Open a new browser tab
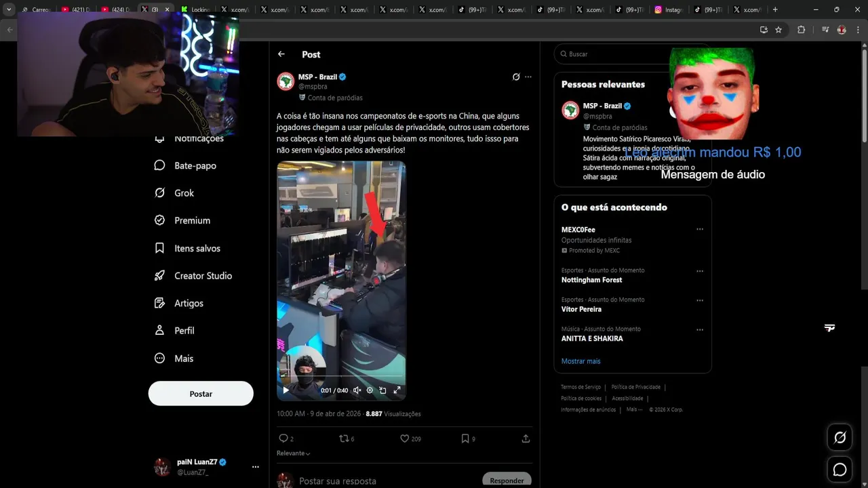The width and height of the screenshot is (868, 488). tap(775, 9)
